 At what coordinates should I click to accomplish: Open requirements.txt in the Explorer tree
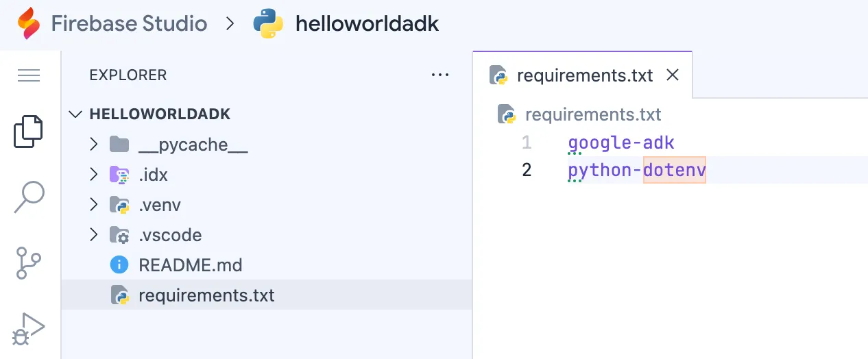(206, 295)
